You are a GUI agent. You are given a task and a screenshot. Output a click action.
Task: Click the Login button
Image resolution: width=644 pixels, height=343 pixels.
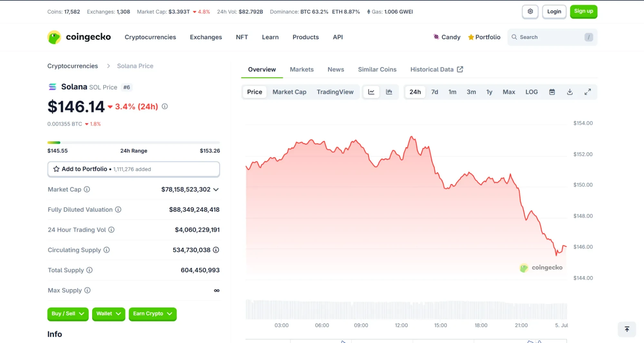554,12
